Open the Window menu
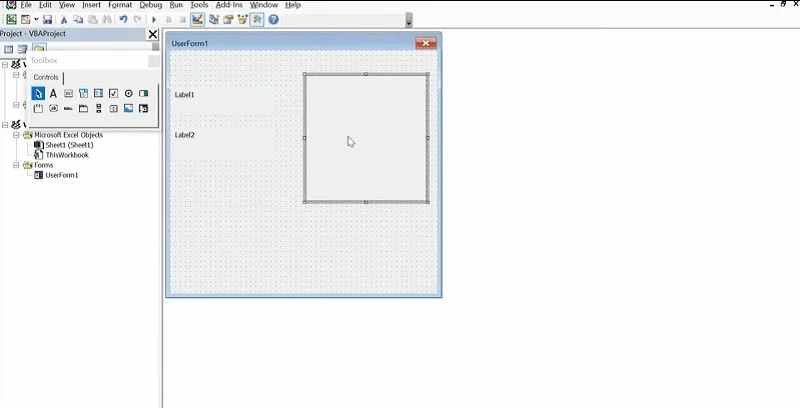 coord(264,5)
